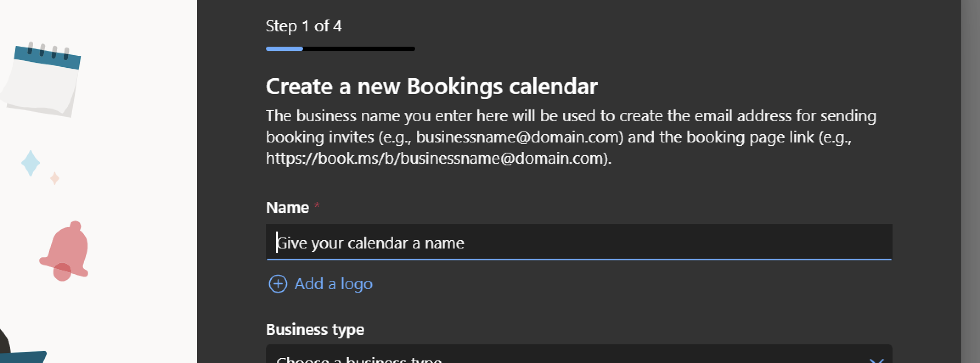The height and width of the screenshot is (363, 980).
Task: Click the Add a logo link text
Action: click(x=333, y=284)
